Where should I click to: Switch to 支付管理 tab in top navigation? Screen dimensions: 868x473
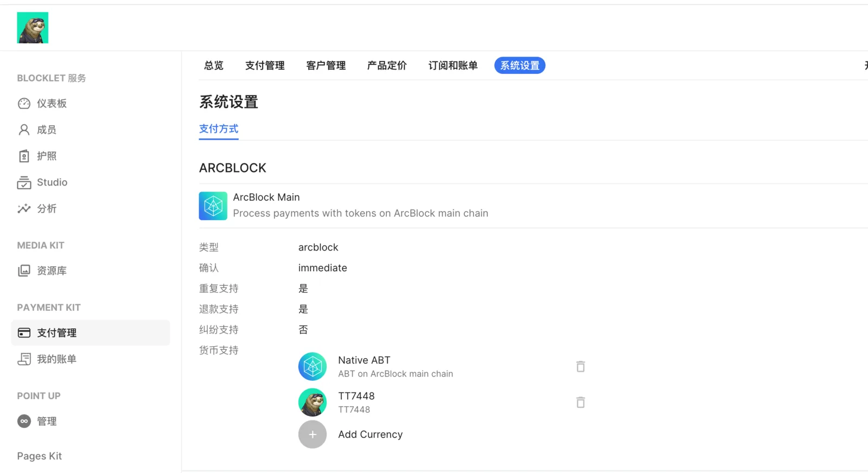265,66
